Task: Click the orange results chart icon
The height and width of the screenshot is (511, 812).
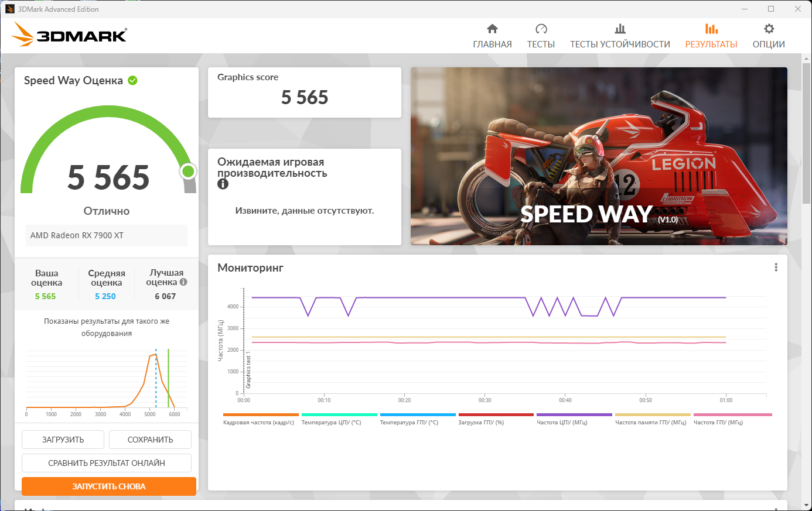Action: tap(711, 29)
